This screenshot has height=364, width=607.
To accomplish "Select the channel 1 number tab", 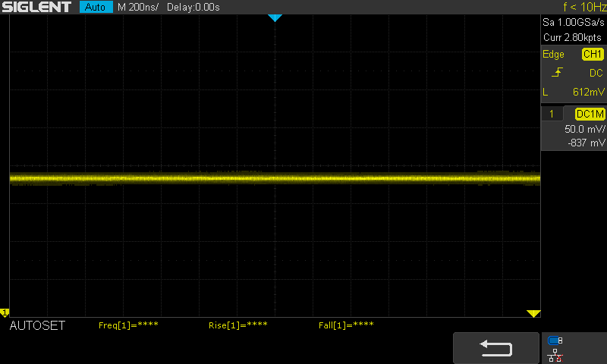I will [552, 114].
